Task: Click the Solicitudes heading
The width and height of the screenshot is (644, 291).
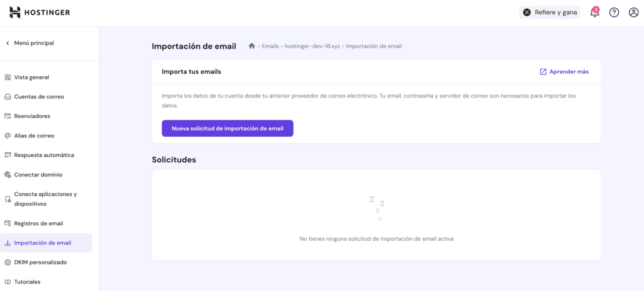Action: tap(174, 160)
